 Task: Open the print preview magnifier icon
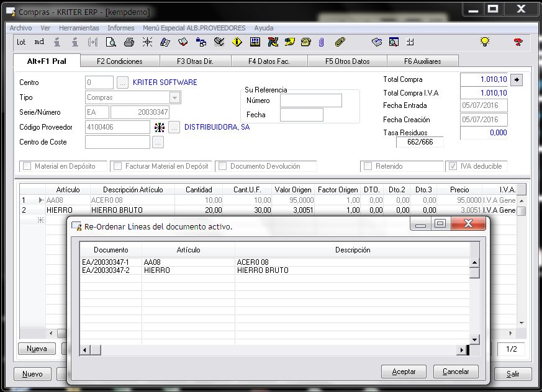point(111,42)
